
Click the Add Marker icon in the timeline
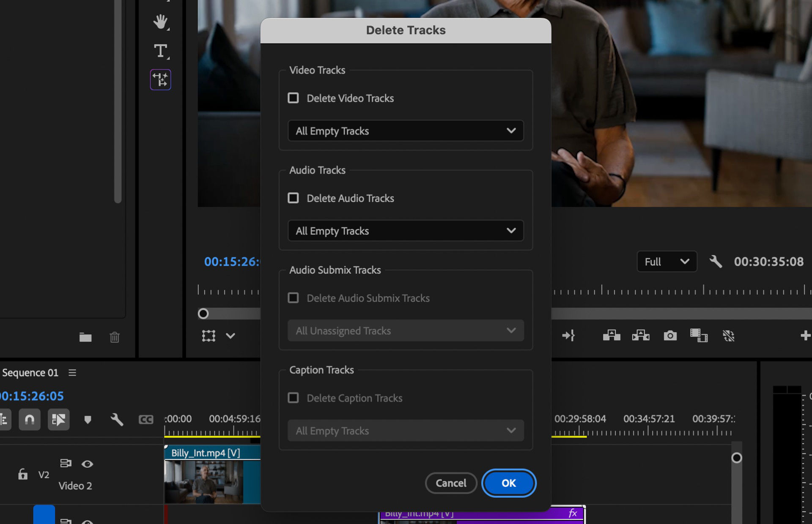coord(88,419)
